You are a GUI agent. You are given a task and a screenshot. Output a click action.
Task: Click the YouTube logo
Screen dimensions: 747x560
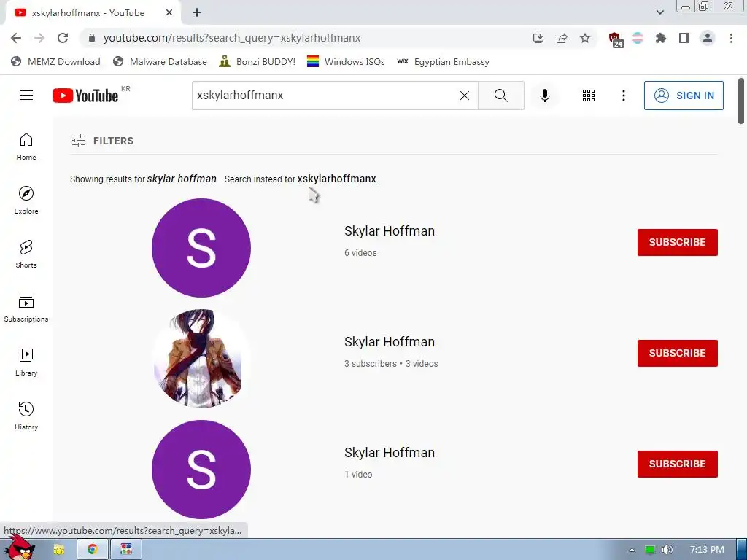tap(85, 96)
